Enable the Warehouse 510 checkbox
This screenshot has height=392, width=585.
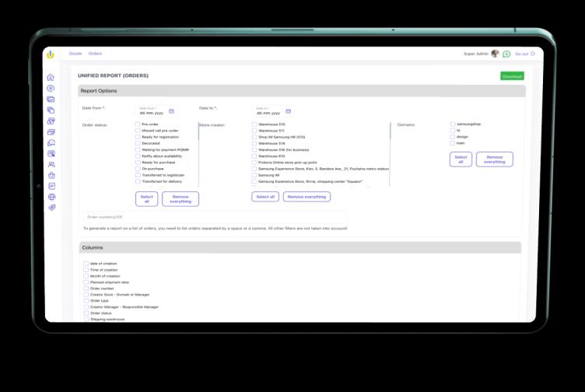pyautogui.click(x=254, y=124)
